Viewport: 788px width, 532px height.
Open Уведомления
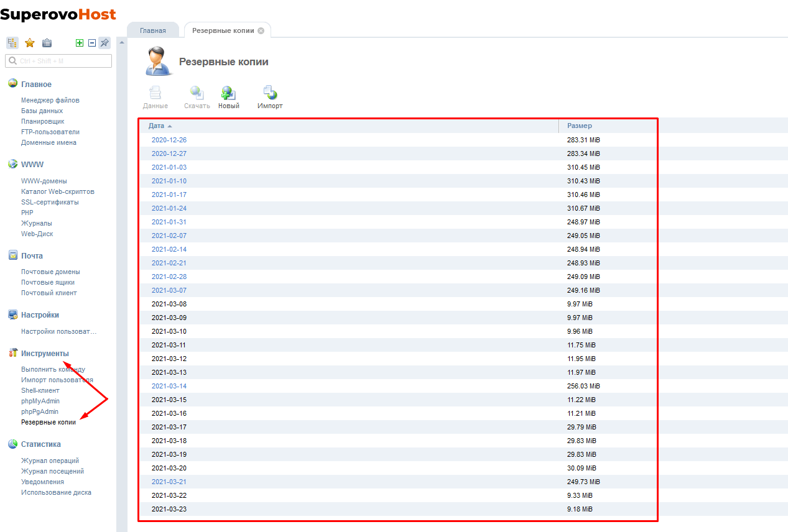pyautogui.click(x=43, y=482)
